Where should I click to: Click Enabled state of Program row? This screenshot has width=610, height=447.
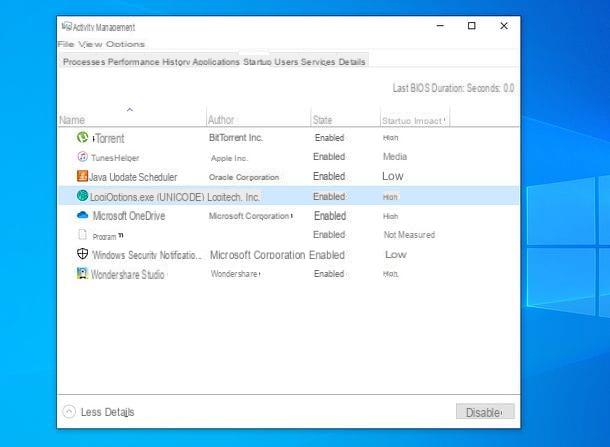point(329,235)
